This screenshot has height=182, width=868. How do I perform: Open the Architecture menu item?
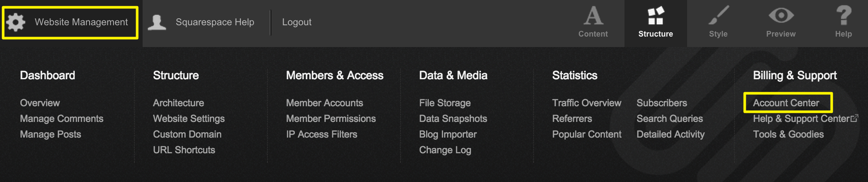178,103
